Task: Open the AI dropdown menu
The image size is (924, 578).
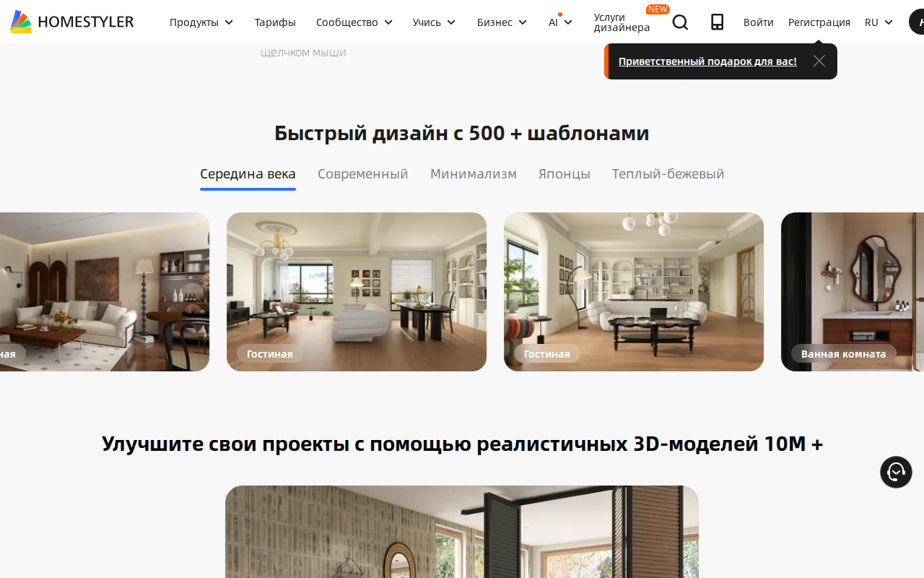Action: click(x=560, y=22)
